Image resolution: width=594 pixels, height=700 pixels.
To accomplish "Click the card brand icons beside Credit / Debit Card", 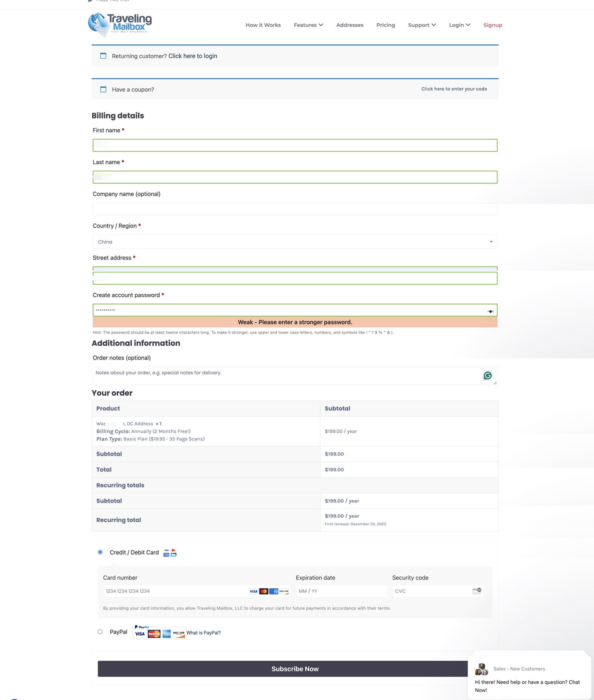I will 170,552.
